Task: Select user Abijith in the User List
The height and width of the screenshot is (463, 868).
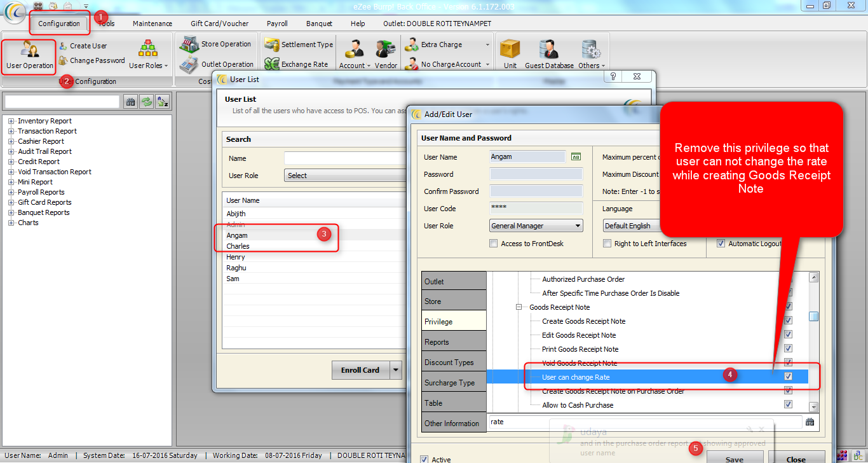Action: click(236, 214)
